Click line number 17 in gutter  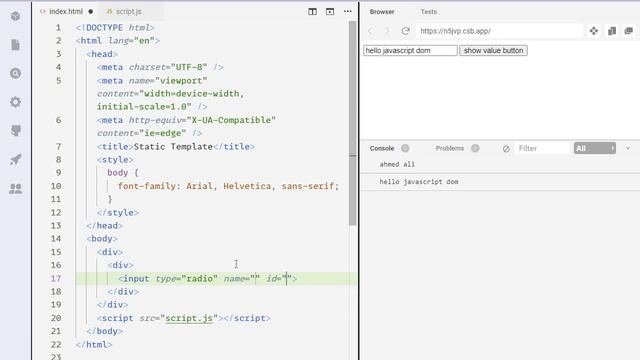pyautogui.click(x=56, y=278)
